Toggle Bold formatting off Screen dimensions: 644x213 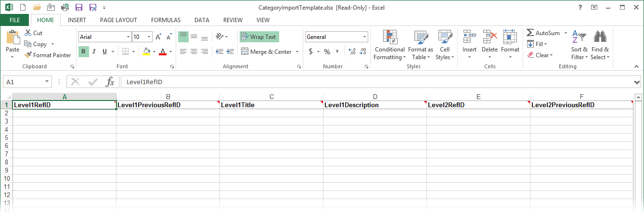tap(84, 51)
